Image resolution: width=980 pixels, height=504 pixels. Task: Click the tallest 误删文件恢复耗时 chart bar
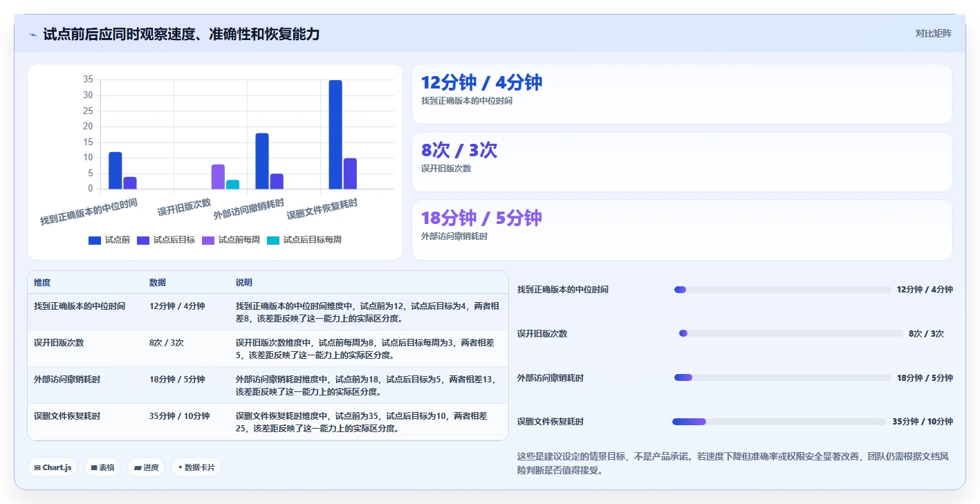pyautogui.click(x=335, y=134)
